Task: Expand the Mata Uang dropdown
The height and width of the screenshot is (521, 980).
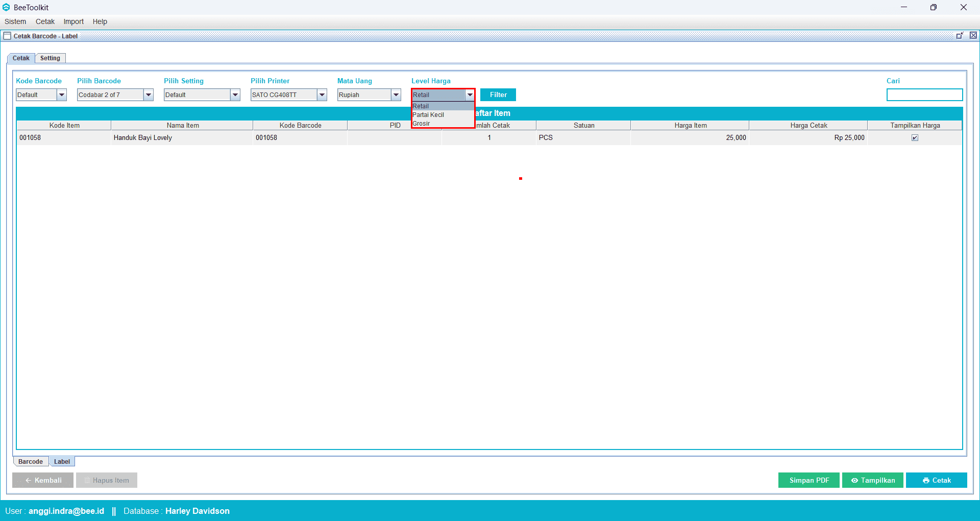Action: pos(396,94)
